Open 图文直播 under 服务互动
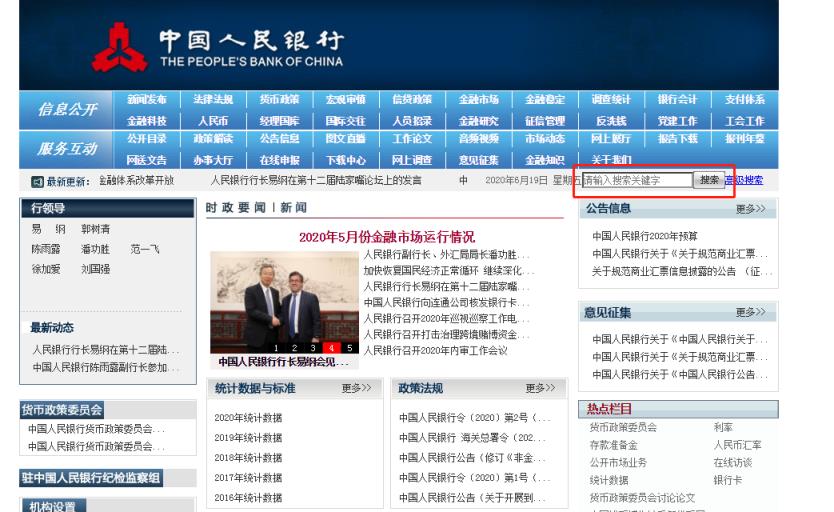This screenshot has width=834, height=512. 346,139
